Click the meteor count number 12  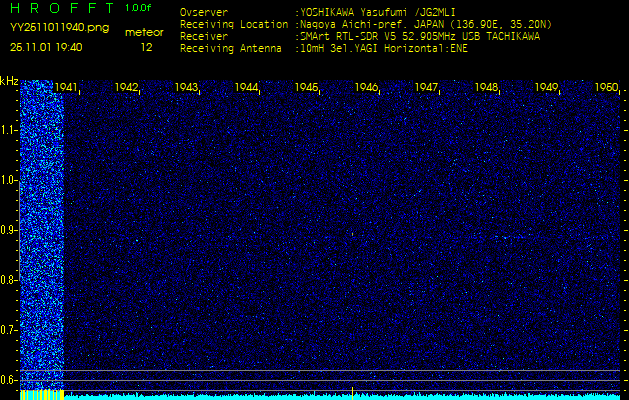click(147, 47)
